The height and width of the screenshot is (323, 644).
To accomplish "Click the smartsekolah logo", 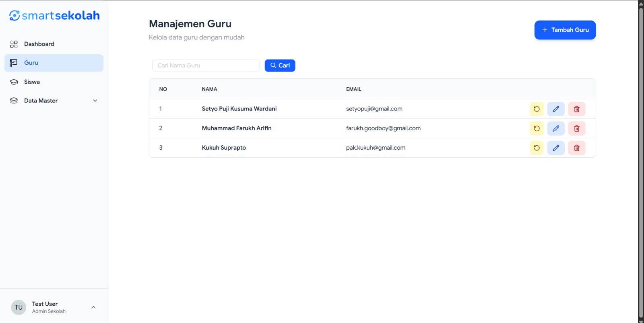I will (54, 16).
